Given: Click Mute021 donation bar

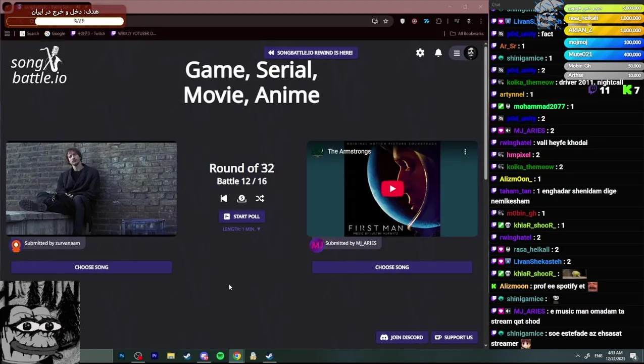Looking at the screenshot, I should point(604,54).
